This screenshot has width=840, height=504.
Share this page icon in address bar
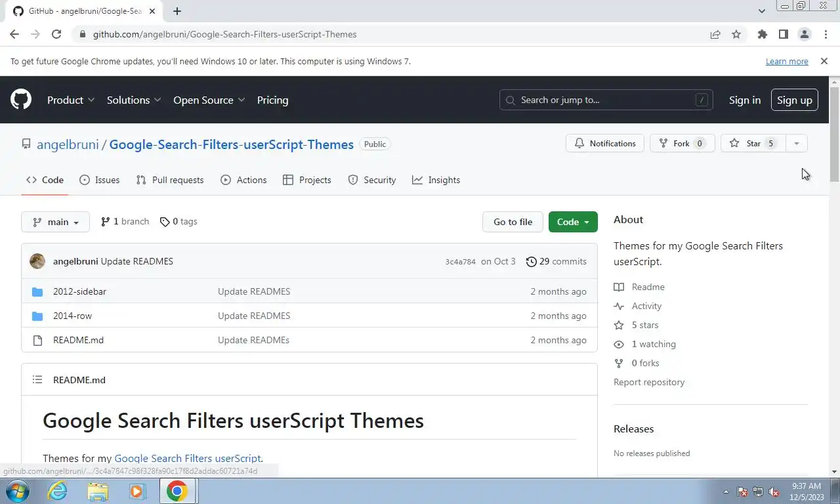[715, 34]
